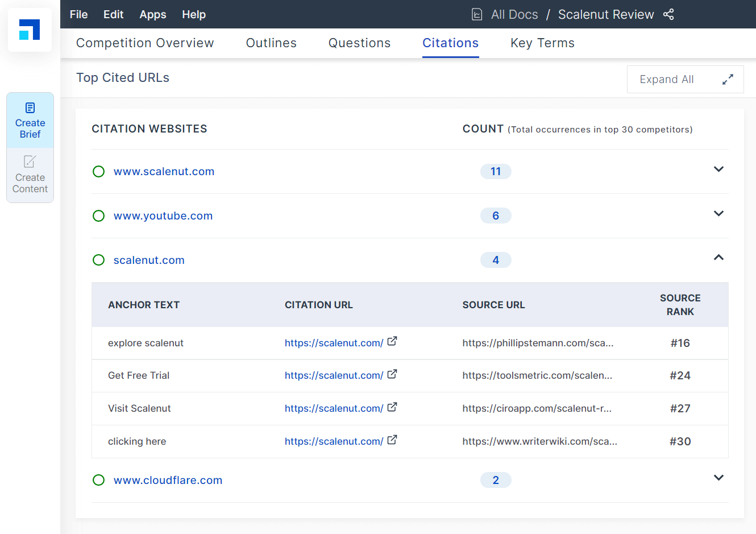Click source rank #30
Viewport: 756px width, 534px height.
pos(680,441)
